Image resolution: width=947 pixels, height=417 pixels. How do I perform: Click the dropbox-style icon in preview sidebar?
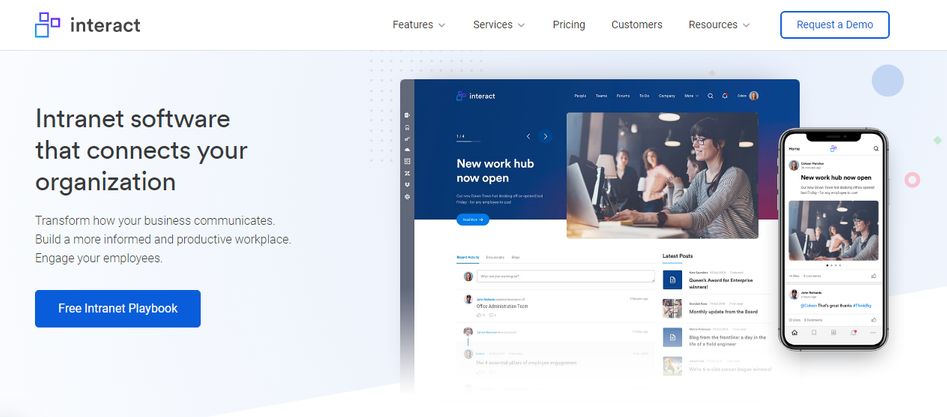point(407,184)
